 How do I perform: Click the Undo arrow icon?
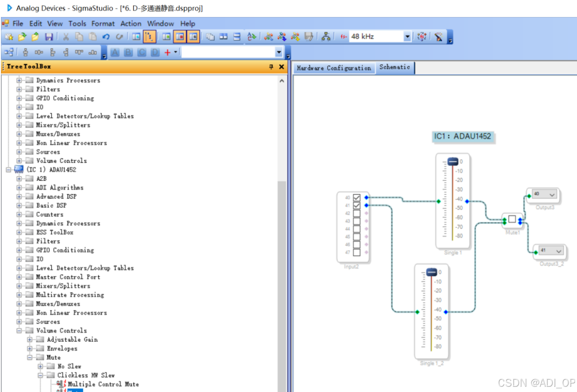click(x=106, y=36)
